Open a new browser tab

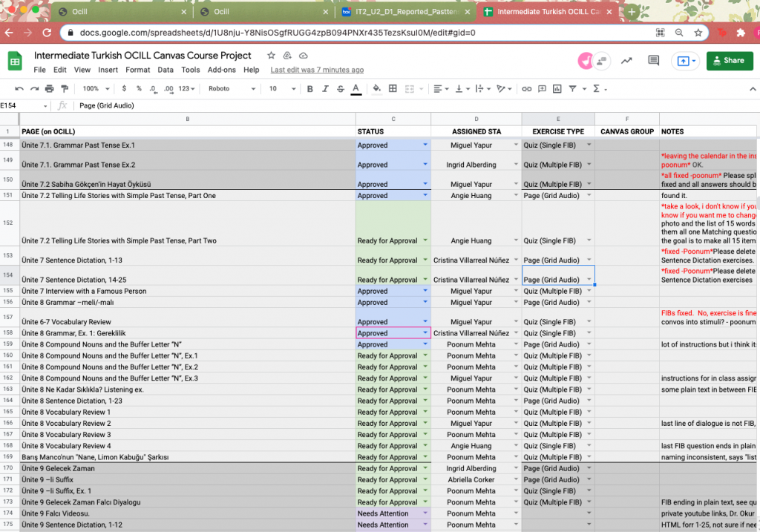632,12
